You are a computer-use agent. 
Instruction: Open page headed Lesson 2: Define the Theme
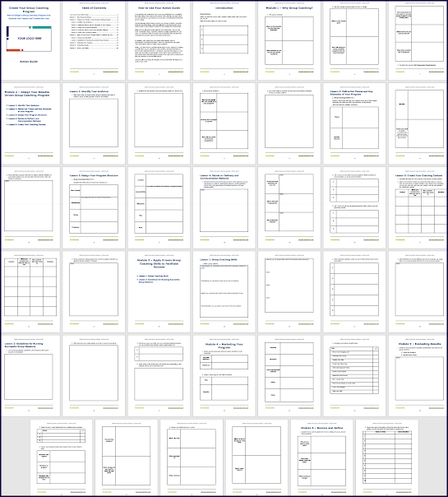[354, 123]
